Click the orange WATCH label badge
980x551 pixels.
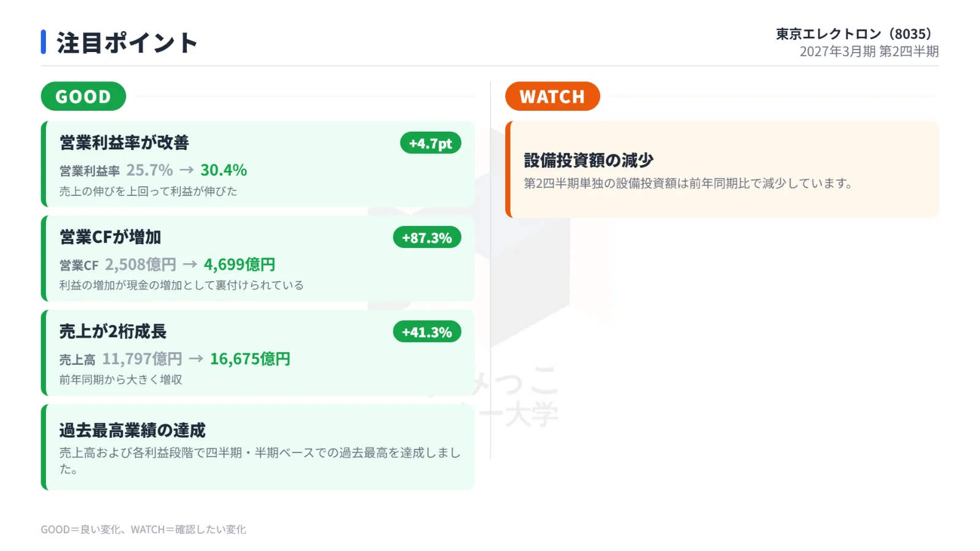point(552,96)
